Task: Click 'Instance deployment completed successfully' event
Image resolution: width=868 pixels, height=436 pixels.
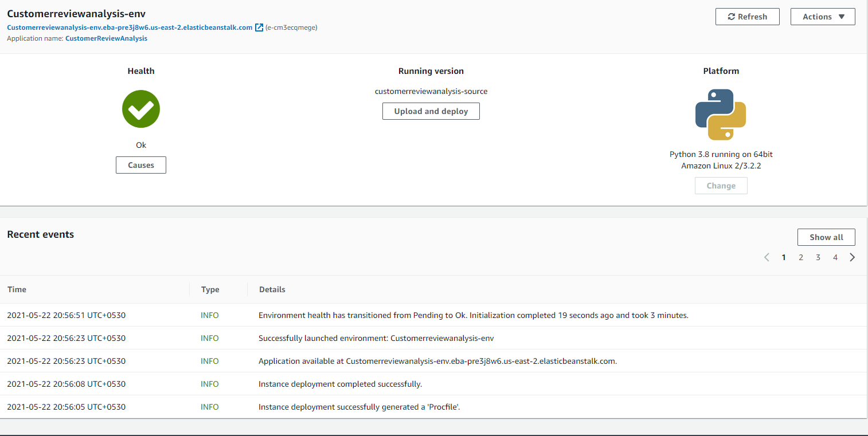Action: 341,384
